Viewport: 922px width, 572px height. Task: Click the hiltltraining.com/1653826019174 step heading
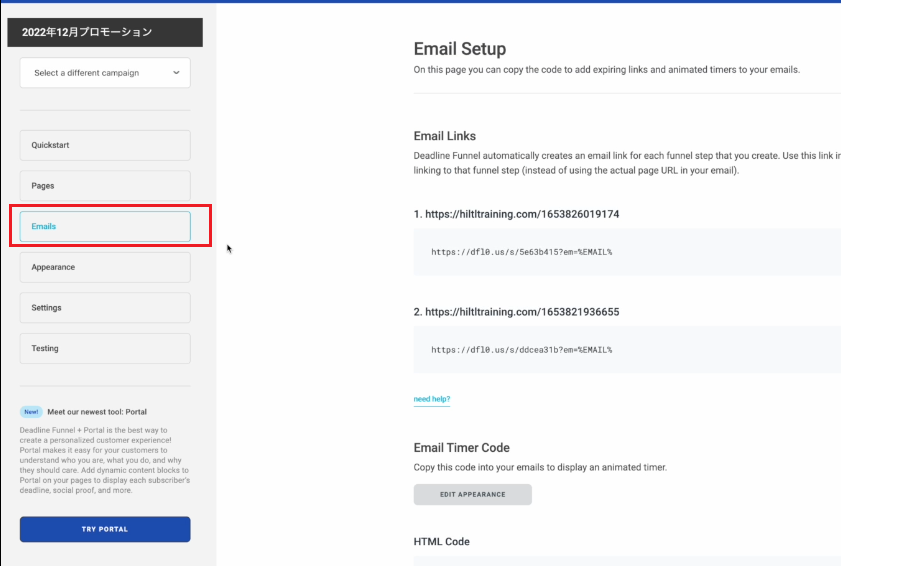[x=516, y=214]
